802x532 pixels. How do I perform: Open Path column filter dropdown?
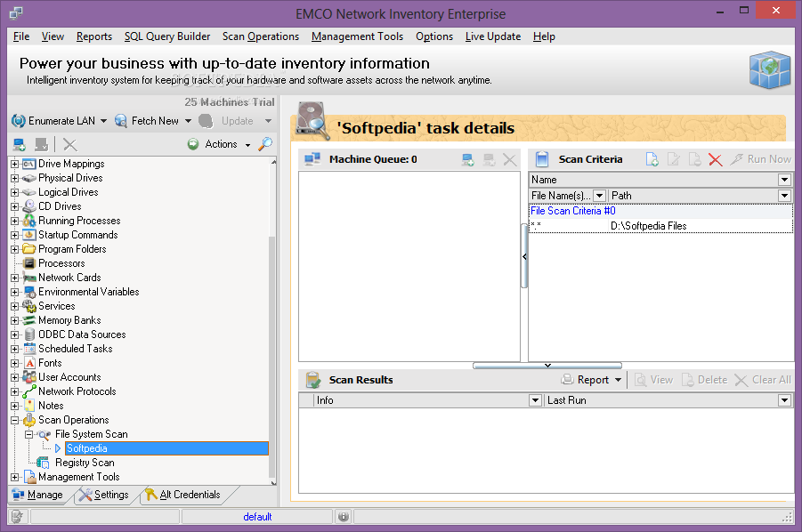784,196
